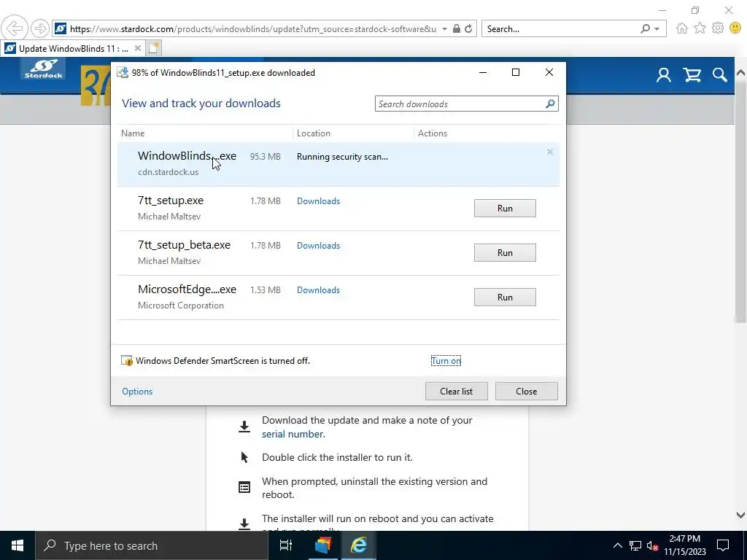This screenshot has width=747, height=560.
Task: Click the browser Search... box
Action: (560, 28)
